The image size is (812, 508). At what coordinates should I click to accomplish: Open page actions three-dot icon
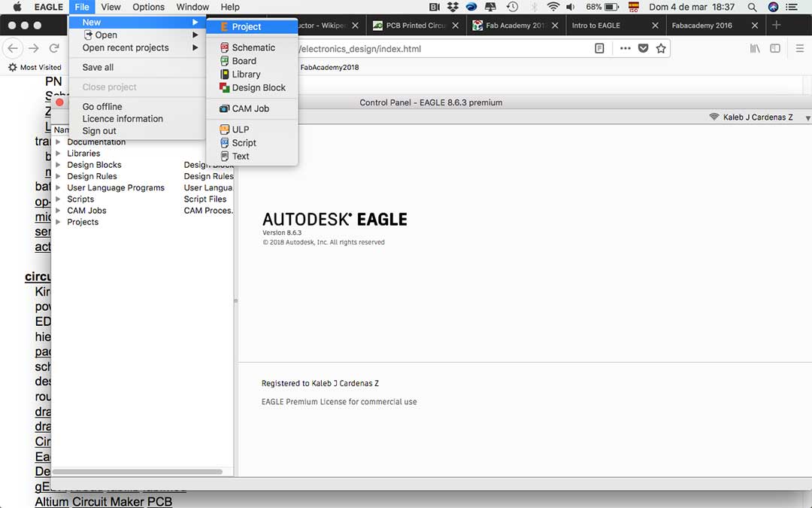625,48
